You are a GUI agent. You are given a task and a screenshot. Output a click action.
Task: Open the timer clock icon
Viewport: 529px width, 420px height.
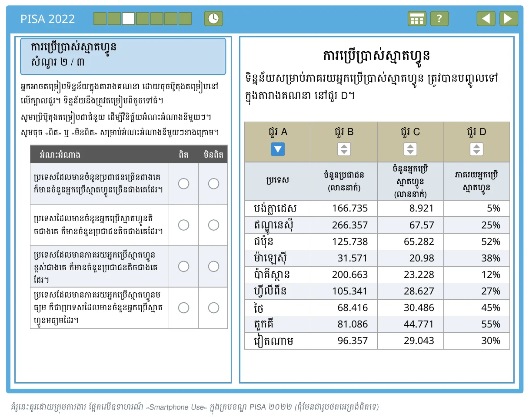pos(213,19)
